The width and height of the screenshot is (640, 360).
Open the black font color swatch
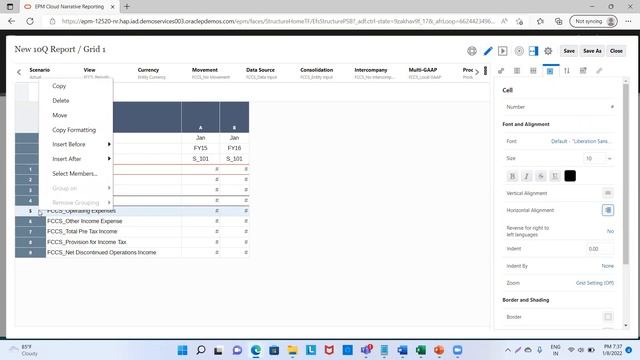tap(570, 176)
